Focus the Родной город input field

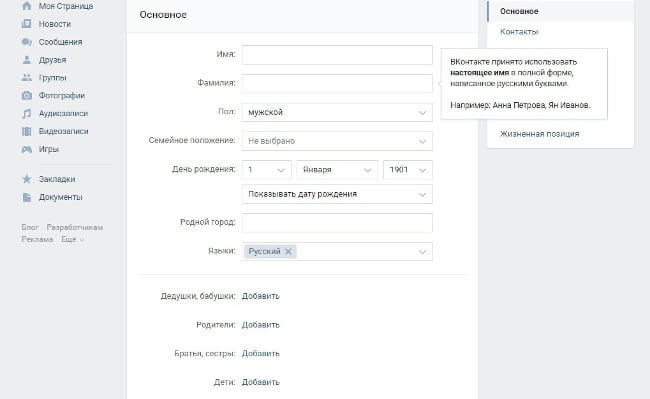tap(337, 223)
